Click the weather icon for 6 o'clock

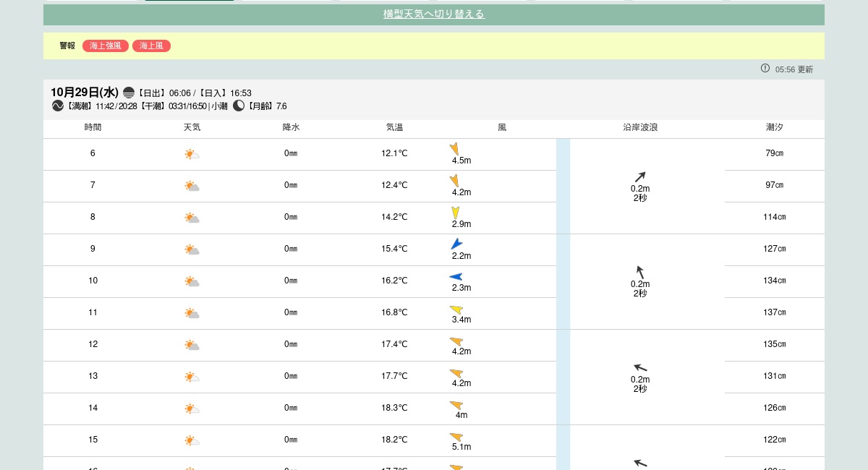(192, 154)
